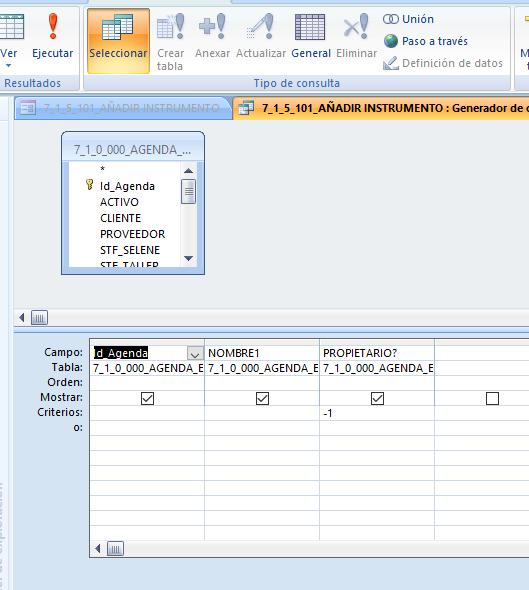
Task: Click the left arrow of the design grid scrollbar
Action: click(98, 549)
